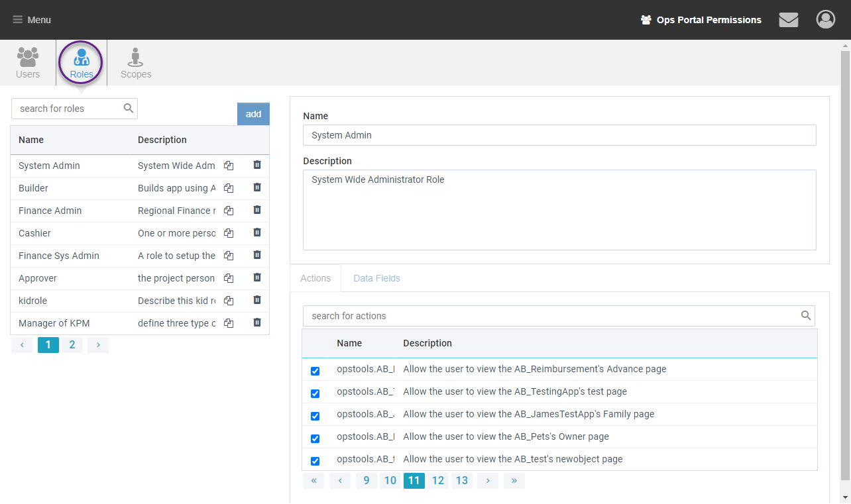This screenshot has height=504, width=851.
Task: Go to next roles page arrow
Action: [x=98, y=345]
